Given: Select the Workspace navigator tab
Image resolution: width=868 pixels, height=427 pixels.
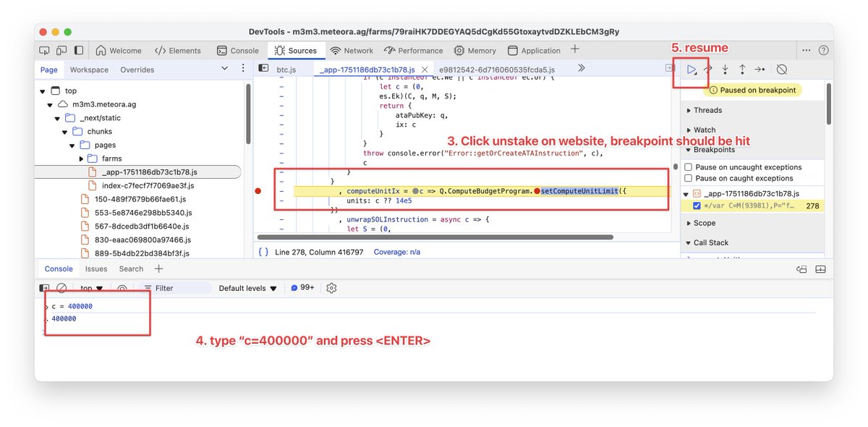Looking at the screenshot, I should (x=89, y=69).
